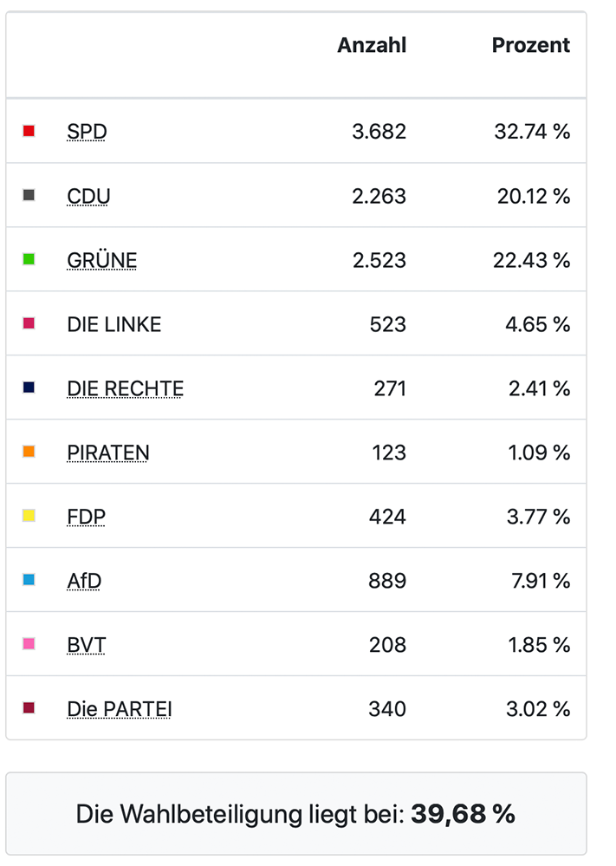Viewport: 616px width, 866px height.
Task: Click the PIRATEN party name
Action: coord(107,453)
